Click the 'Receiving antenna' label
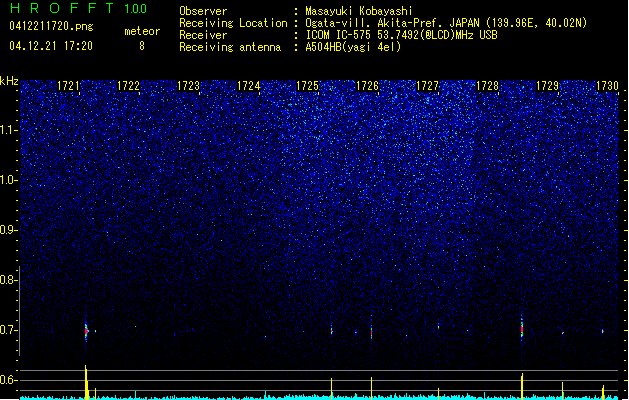Screen dimensions: 629x400 tap(230, 47)
